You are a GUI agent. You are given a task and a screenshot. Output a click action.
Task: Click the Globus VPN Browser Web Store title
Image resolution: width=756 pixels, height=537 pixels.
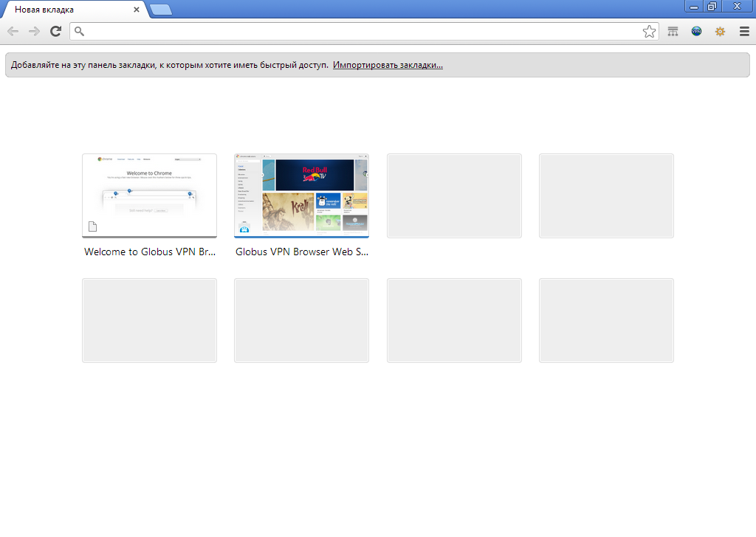(301, 252)
